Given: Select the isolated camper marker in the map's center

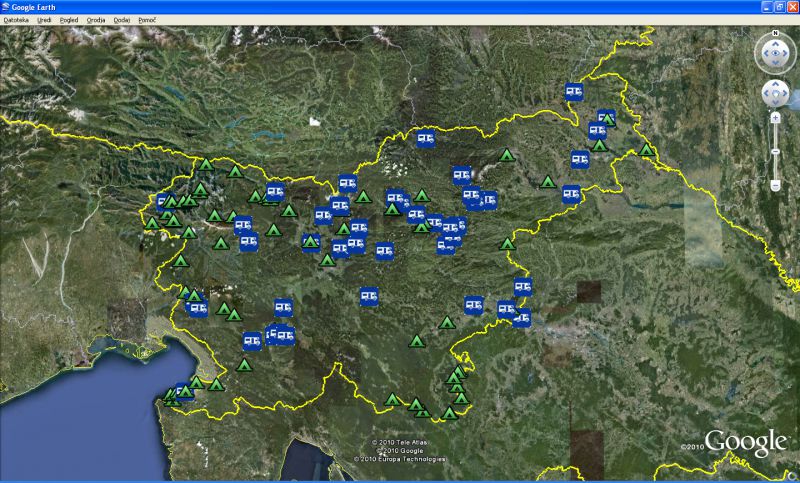Looking at the screenshot, I should [369, 296].
